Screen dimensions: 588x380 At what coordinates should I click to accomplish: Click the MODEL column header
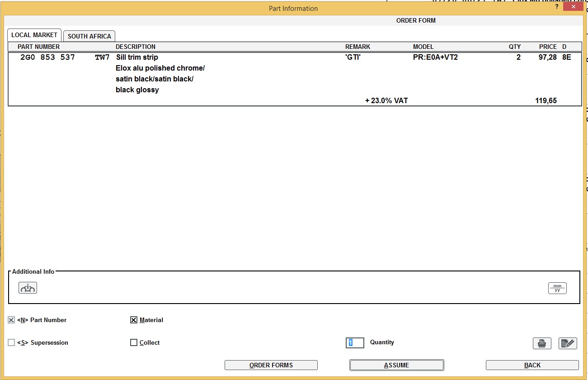pos(423,47)
